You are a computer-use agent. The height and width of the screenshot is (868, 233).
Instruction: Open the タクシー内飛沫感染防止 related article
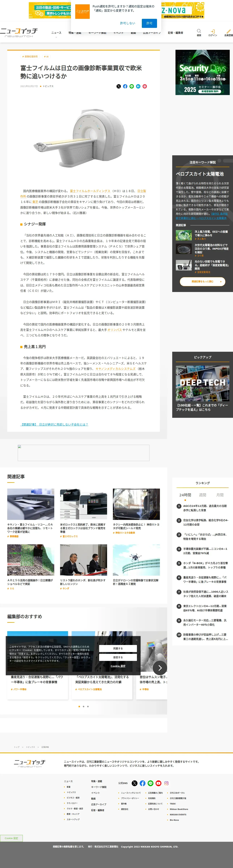click(136, 526)
